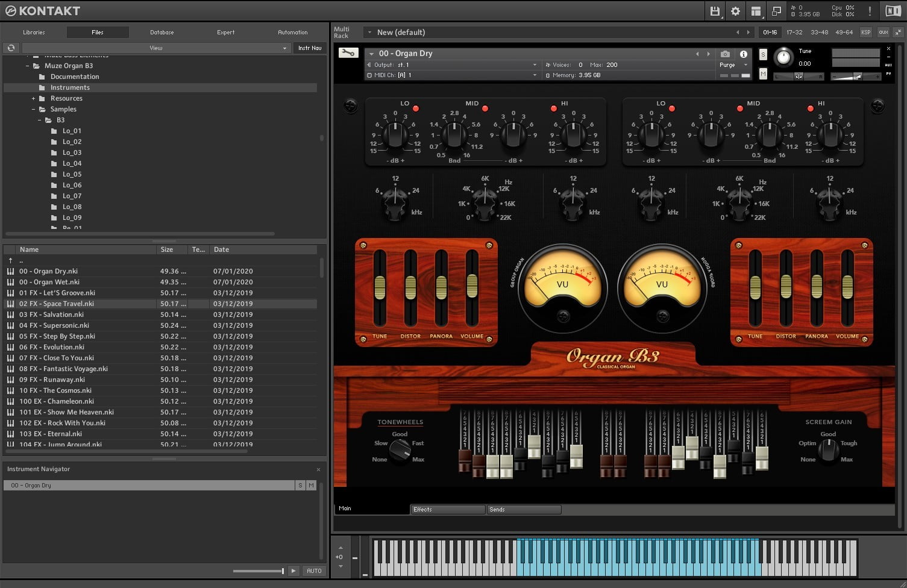Open the Purge dropdown menu

[733, 65]
